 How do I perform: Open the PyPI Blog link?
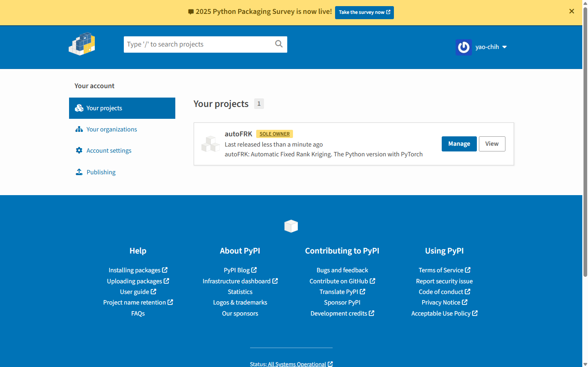click(240, 270)
